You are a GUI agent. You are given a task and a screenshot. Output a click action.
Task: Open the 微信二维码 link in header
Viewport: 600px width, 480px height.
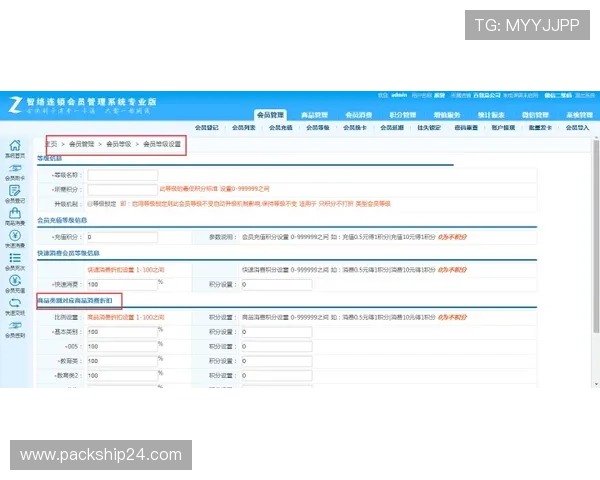558,95
